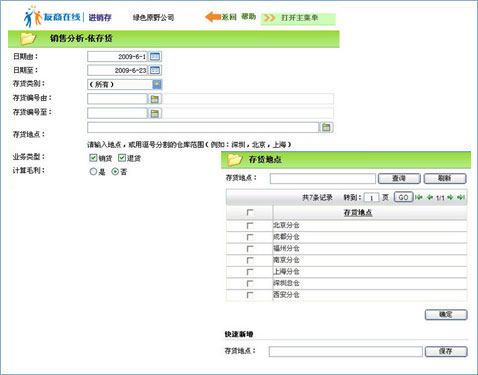Viewport: 478px width, 375px height.
Task: Click the 确定 confirm button
Action: point(446,314)
